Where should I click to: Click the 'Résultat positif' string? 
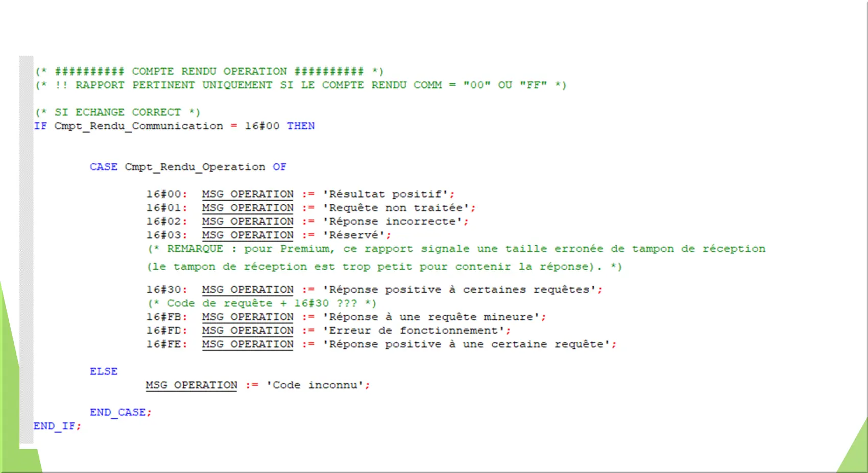point(388,194)
